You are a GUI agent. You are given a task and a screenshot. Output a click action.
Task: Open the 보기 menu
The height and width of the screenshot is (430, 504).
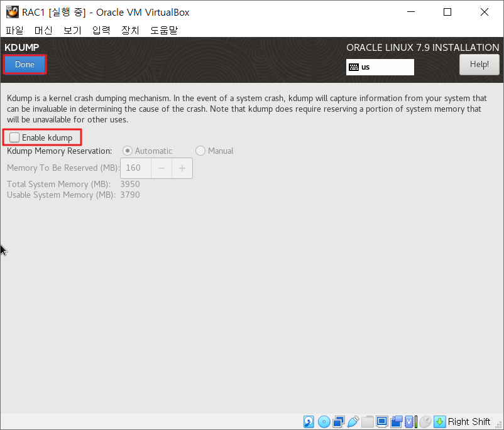coord(72,30)
